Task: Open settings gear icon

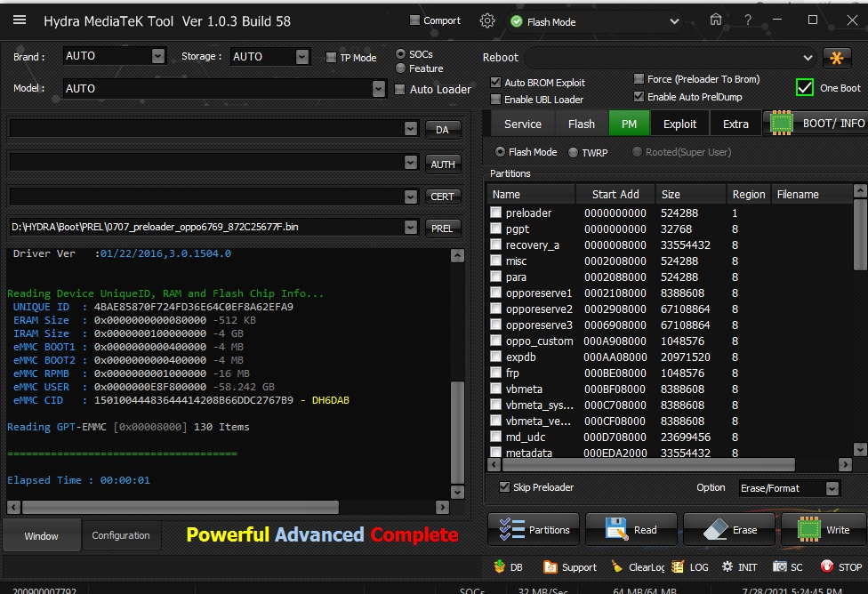Action: coord(487,21)
